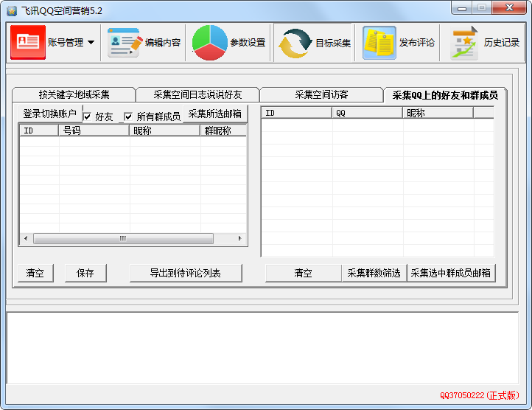Click the 发布评论 sticky notes icon

point(379,43)
